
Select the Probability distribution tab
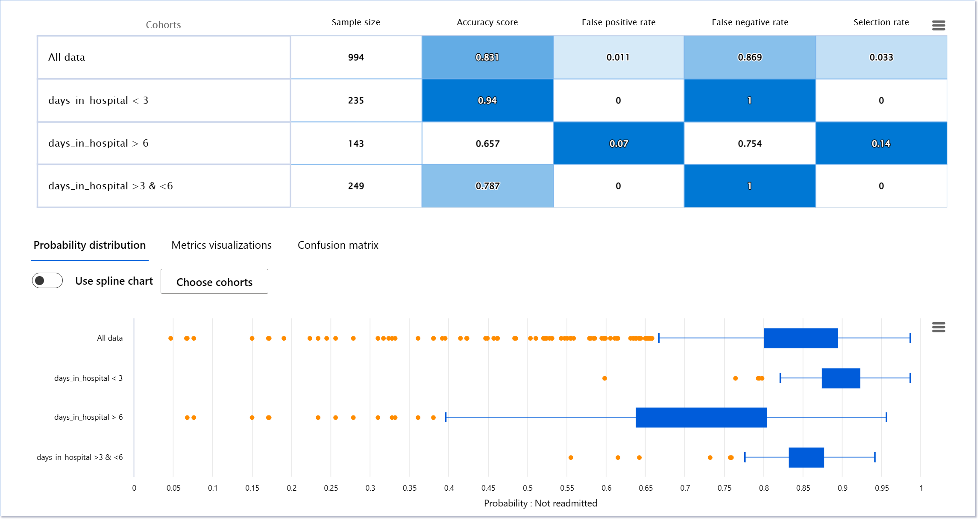[90, 245]
